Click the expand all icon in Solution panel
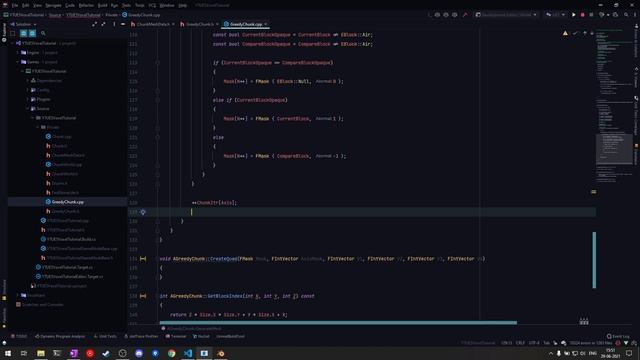The height and width of the screenshot is (360, 640). point(95,24)
